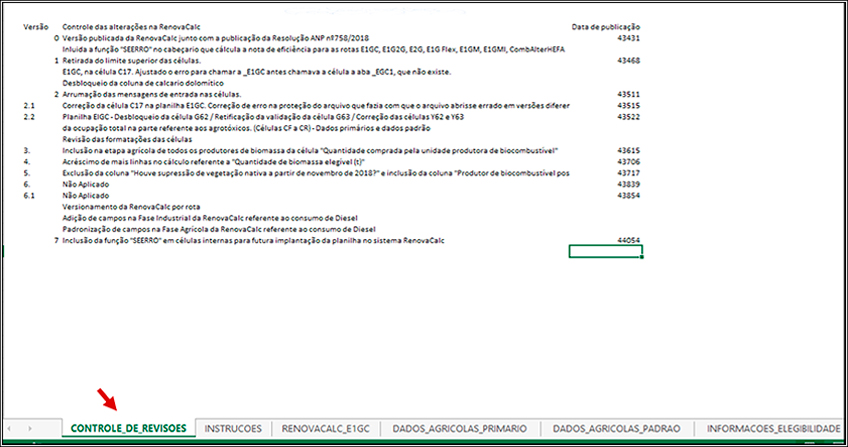This screenshot has width=848, height=447.
Task: Click the fill handle of the selected cell
Action: (641, 257)
